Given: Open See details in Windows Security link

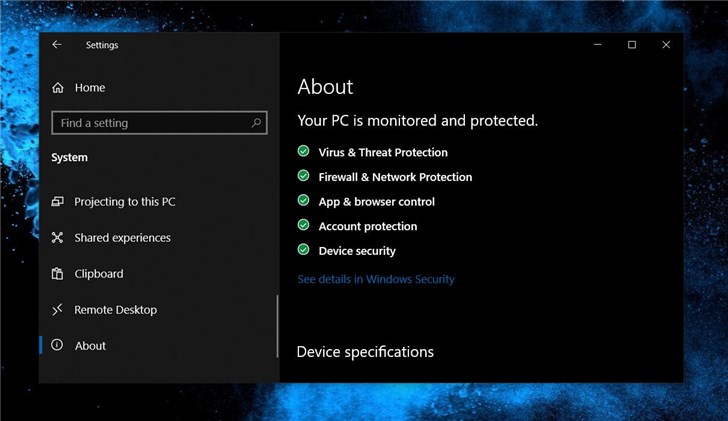Looking at the screenshot, I should pos(376,279).
